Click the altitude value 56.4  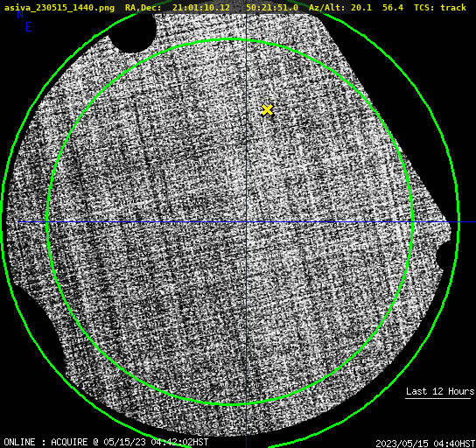click(393, 8)
